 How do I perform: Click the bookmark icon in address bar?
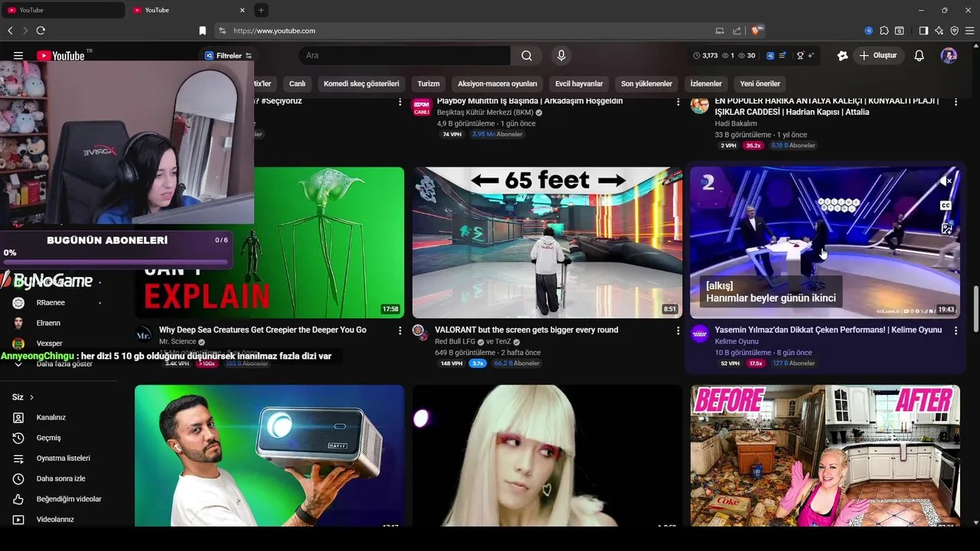[x=202, y=31]
